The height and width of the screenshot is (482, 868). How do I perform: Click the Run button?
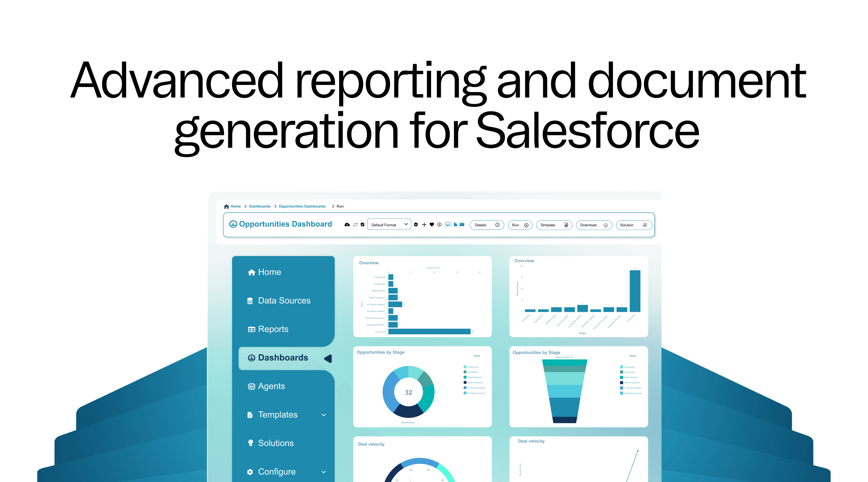[x=520, y=225]
